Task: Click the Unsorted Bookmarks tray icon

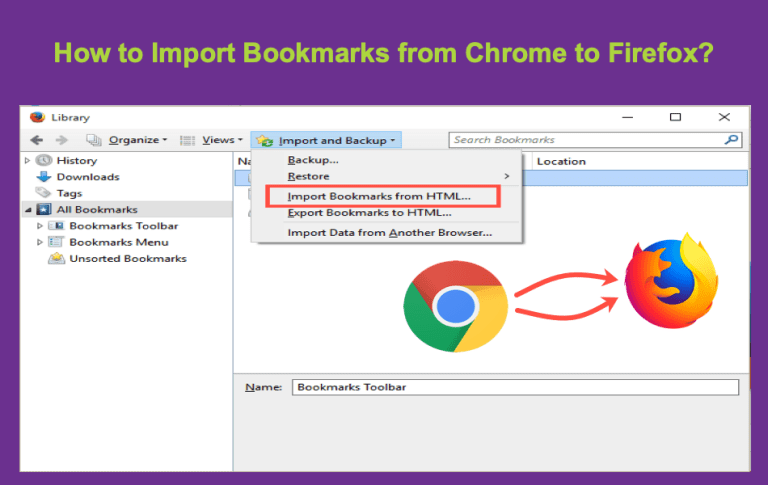Action: coord(56,258)
